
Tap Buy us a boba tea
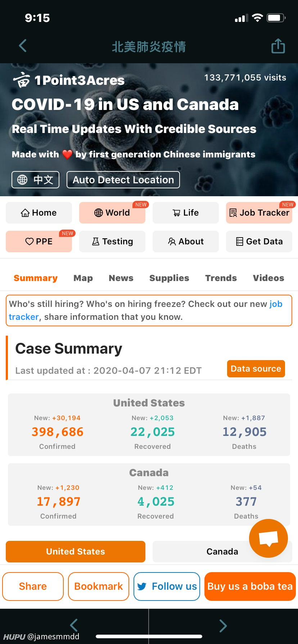[250, 586]
